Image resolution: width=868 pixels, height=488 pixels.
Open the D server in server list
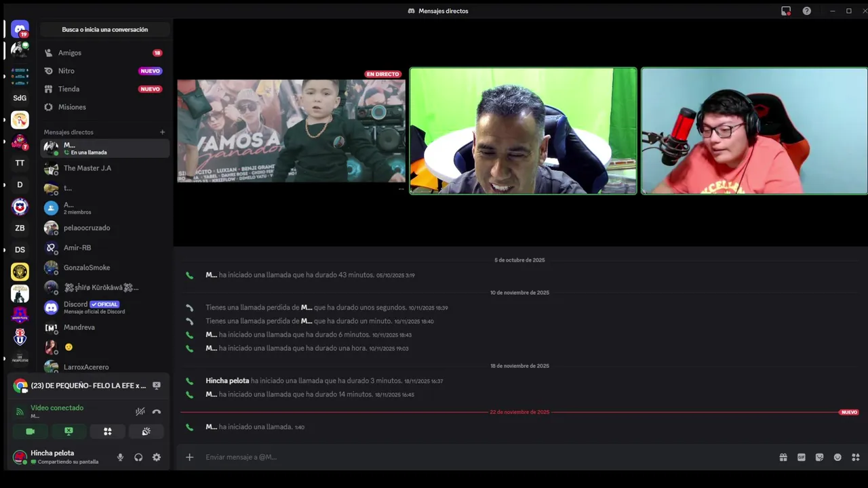tap(20, 184)
